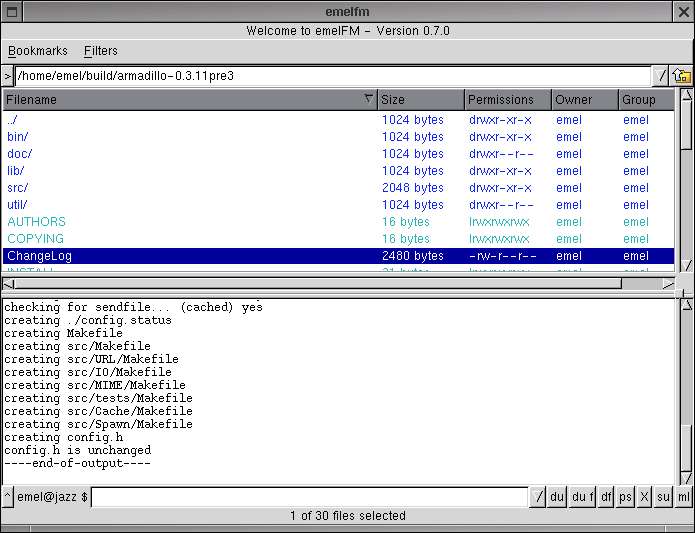The width and height of the screenshot is (695, 533).
Task: Click the su command button
Action: coord(663,497)
